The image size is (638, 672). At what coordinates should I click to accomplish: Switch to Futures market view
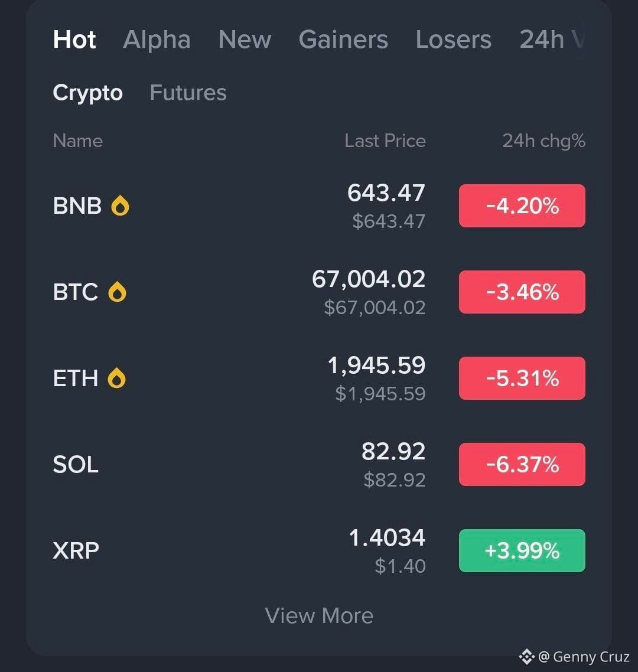pyautogui.click(x=188, y=93)
